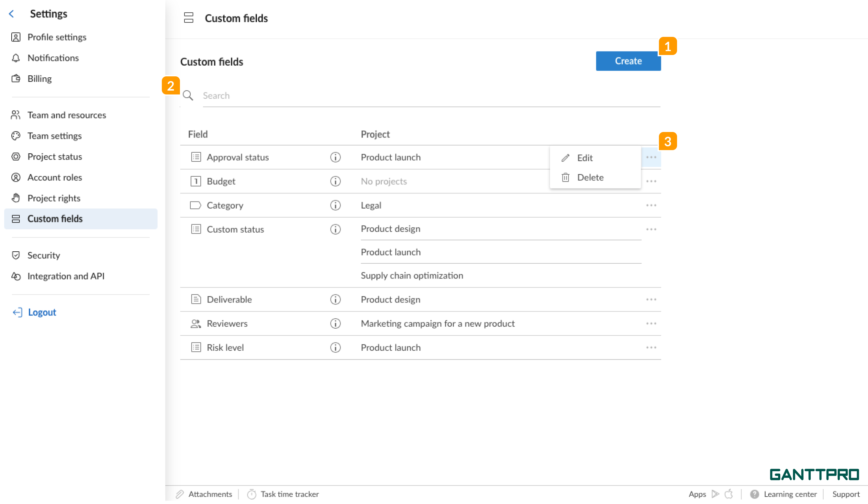Click the Apple App Store icon

[729, 494]
